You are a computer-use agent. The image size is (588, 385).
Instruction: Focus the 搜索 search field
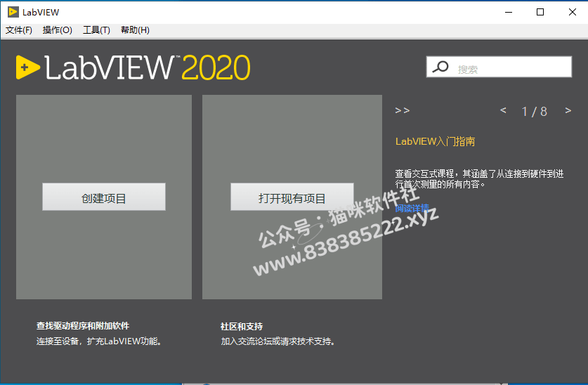click(x=499, y=67)
